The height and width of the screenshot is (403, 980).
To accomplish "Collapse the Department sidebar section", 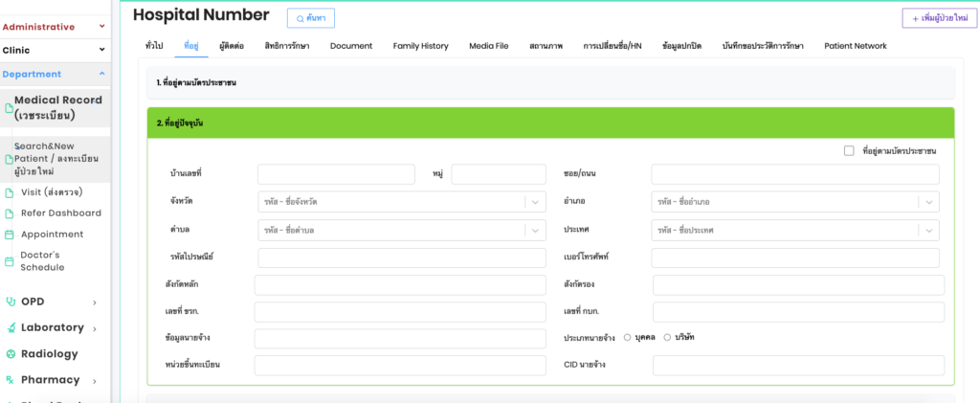I will point(102,74).
